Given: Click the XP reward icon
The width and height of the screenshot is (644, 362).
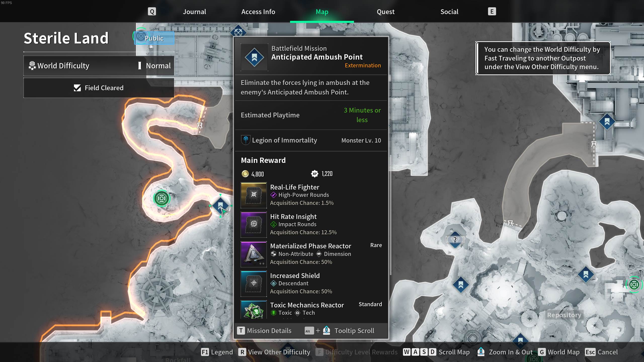Looking at the screenshot, I should tap(314, 174).
